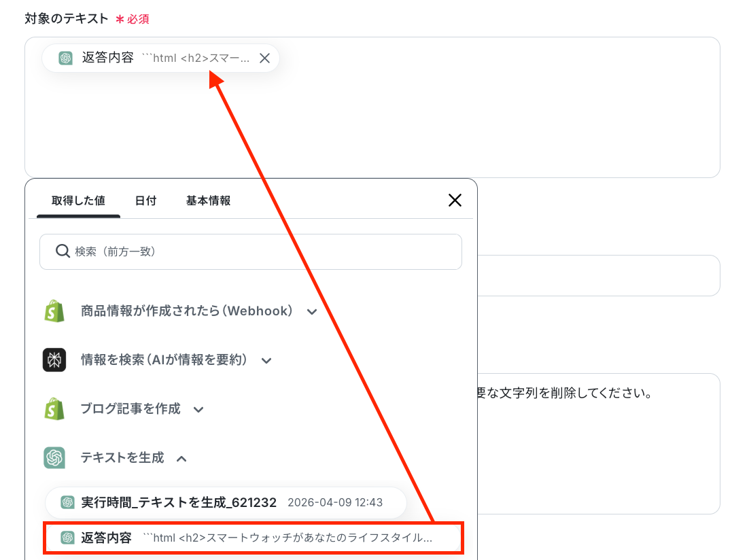Click the 検索（前方一致） search field

pos(251,252)
